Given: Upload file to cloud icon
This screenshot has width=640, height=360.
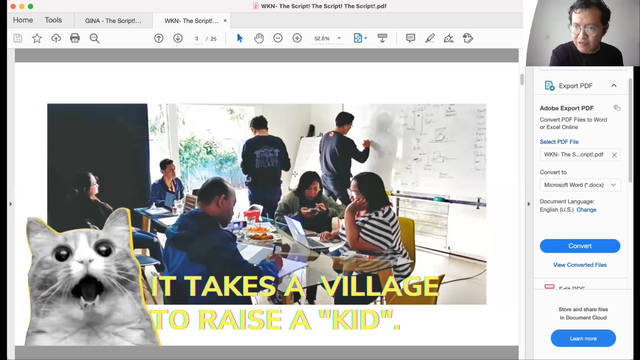Looking at the screenshot, I should click(56, 38).
